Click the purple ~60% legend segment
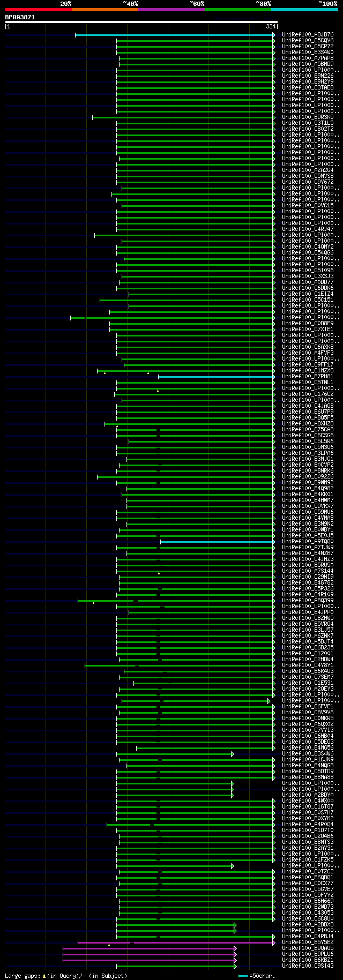The image size is (343, 980). pyautogui.click(x=171, y=10)
